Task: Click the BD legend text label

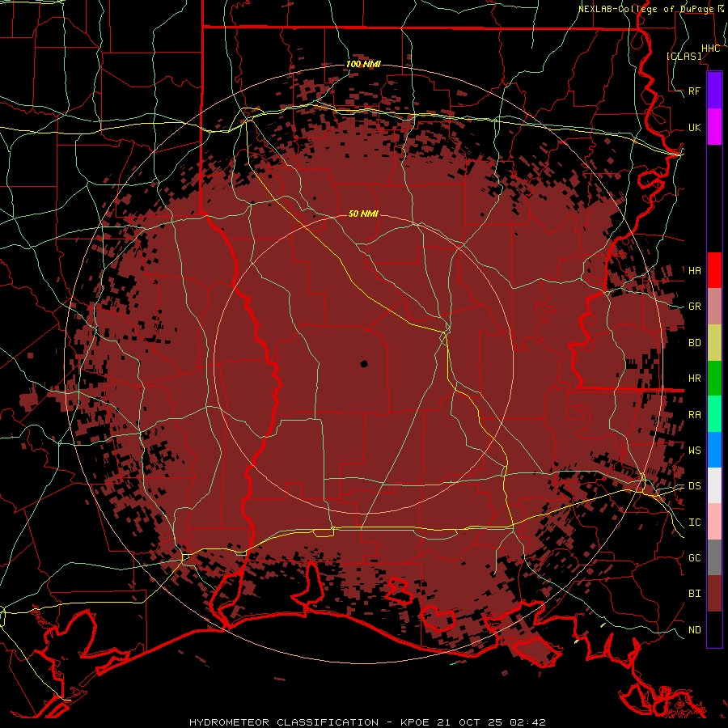Action: pos(695,343)
